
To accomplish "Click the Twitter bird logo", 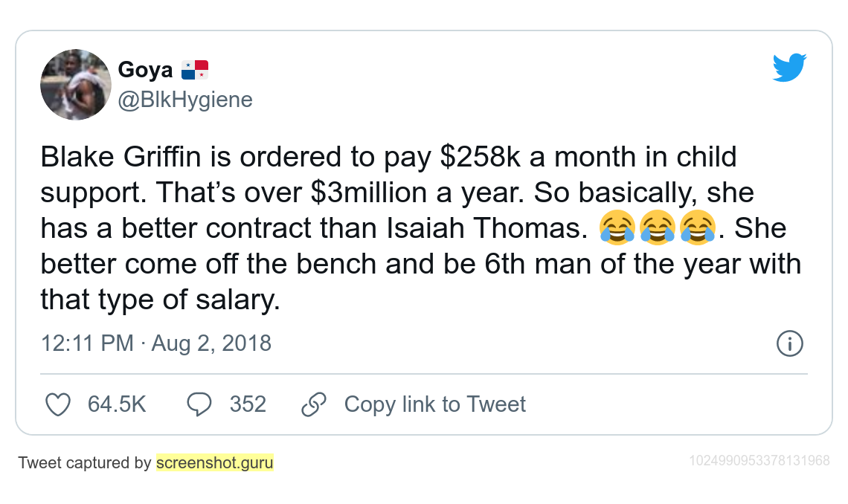I will tap(789, 67).
